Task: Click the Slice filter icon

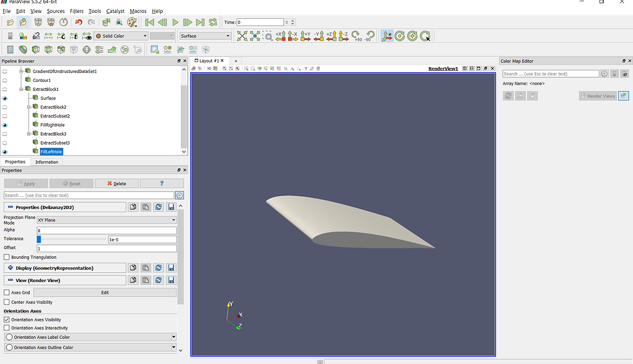Action: [x=48, y=49]
